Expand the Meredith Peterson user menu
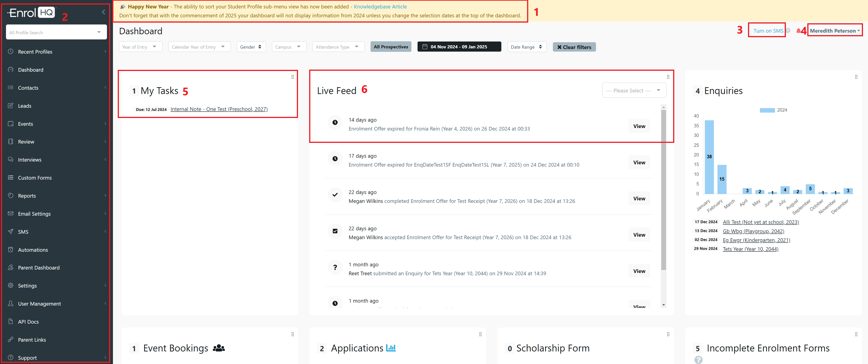 tap(835, 31)
